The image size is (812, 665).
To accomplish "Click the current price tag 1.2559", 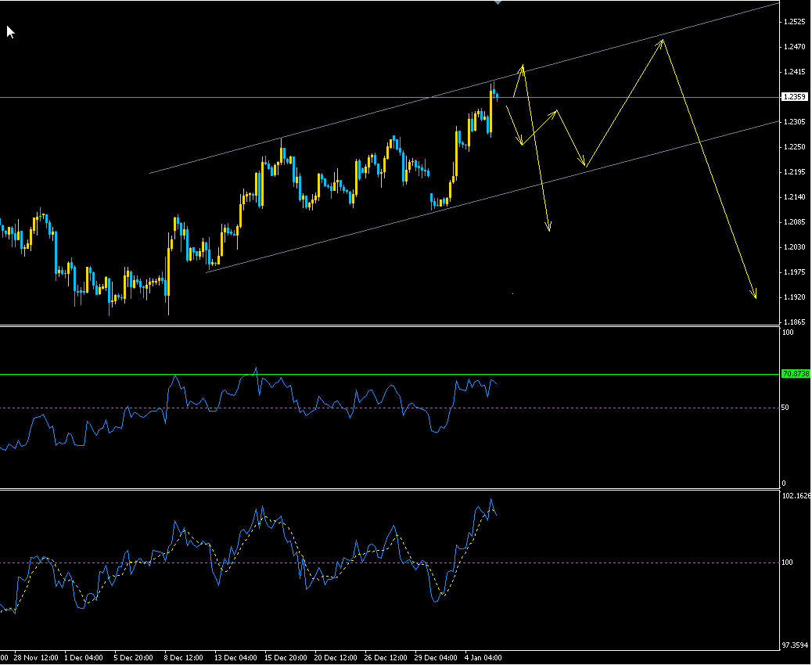I will tap(794, 96).
